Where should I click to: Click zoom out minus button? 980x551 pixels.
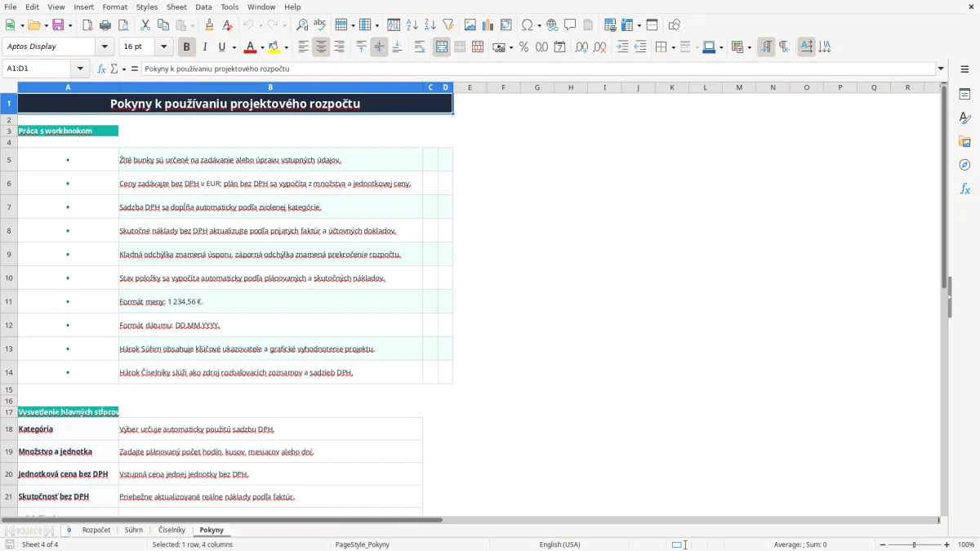[x=882, y=544]
